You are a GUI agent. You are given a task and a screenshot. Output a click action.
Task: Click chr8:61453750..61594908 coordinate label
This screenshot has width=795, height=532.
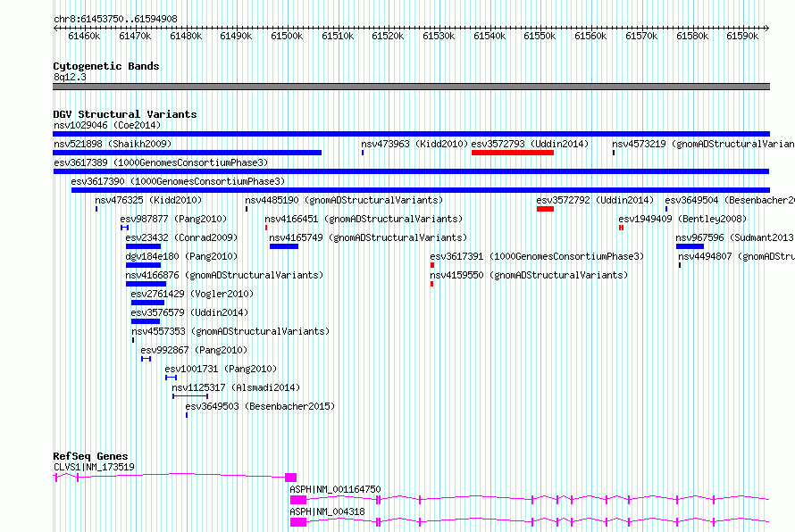[x=115, y=19]
